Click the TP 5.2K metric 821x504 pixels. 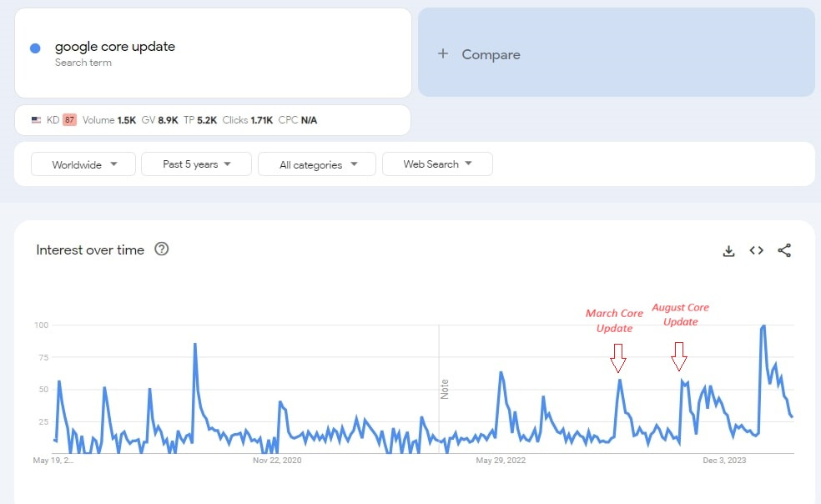tap(200, 120)
